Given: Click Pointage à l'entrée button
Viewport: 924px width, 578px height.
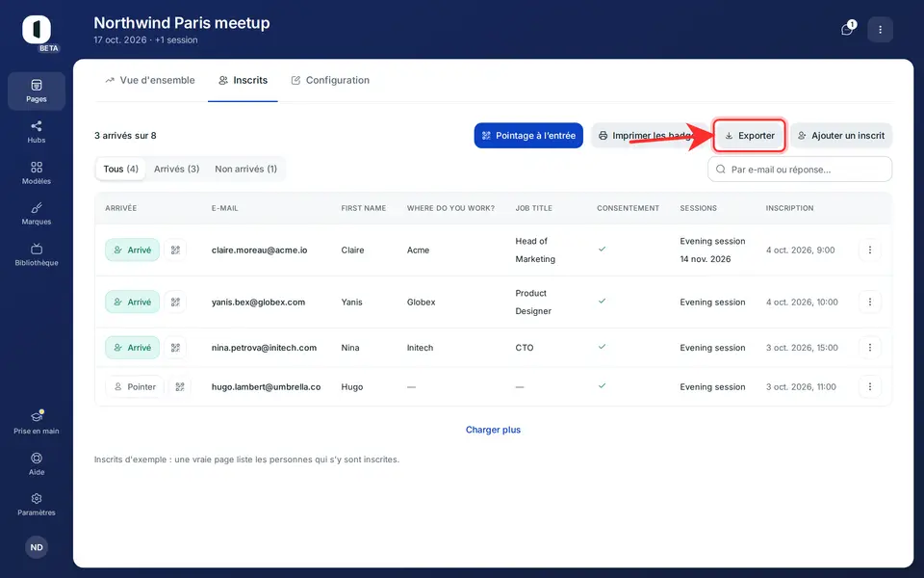Looking at the screenshot, I should [528, 136].
